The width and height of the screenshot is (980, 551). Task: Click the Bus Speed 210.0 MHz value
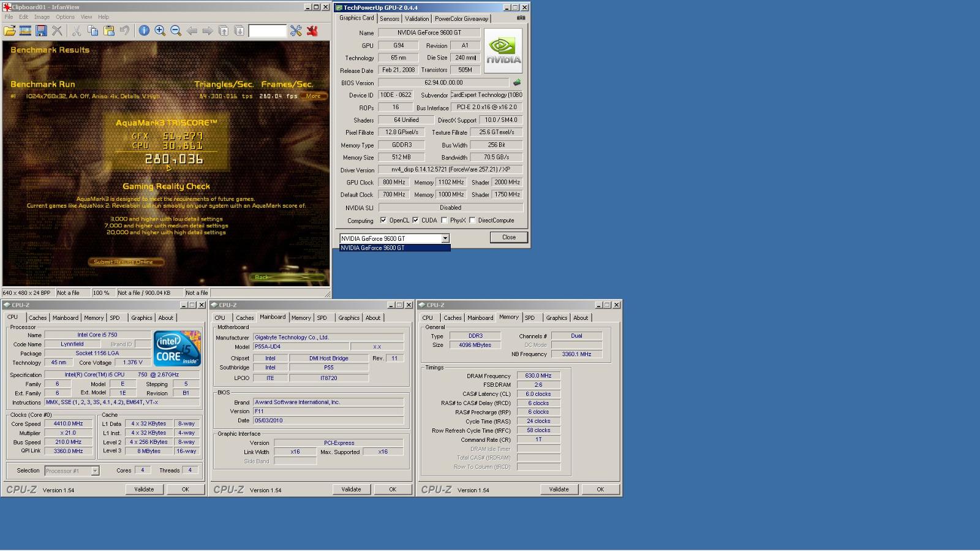click(68, 442)
